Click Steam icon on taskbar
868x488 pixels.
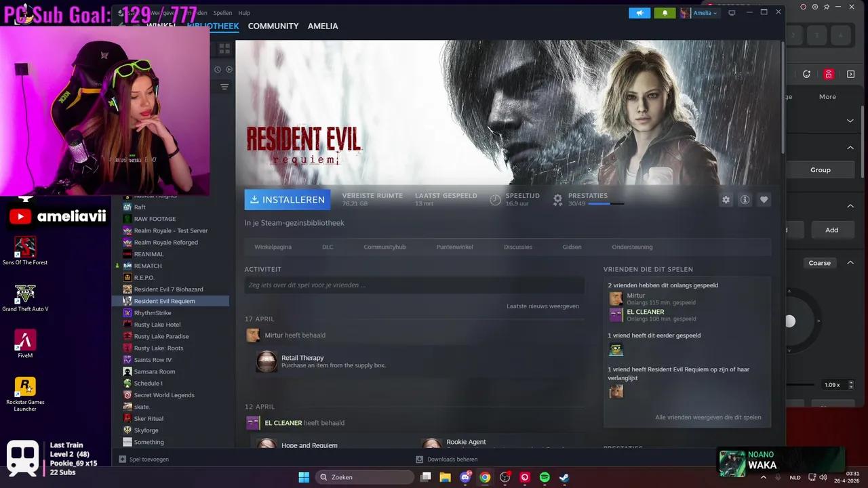[564, 477]
